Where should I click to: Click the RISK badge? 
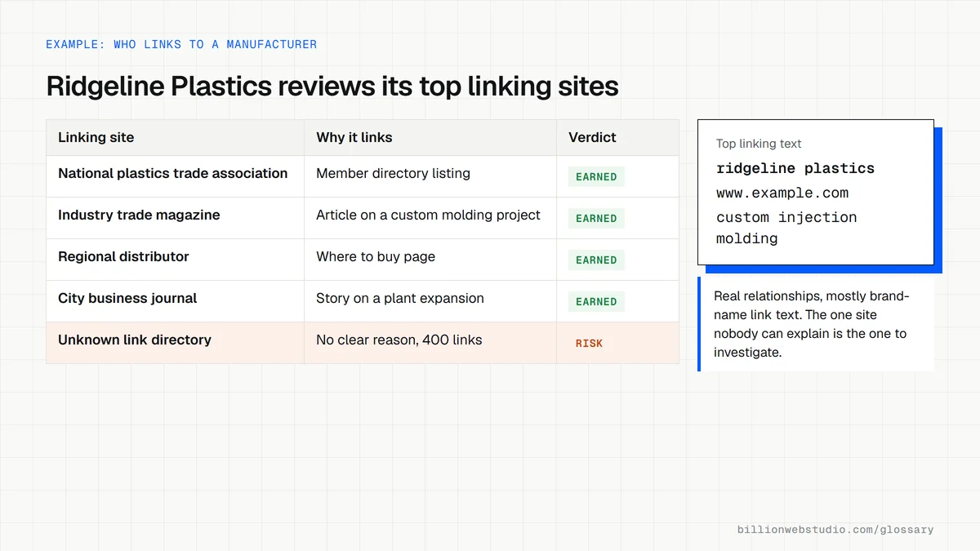coord(589,344)
